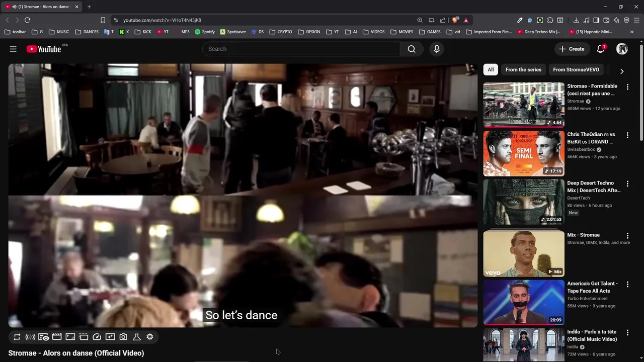The width and height of the screenshot is (644, 362).
Task: Click the cinema clapperboard icon under the player
Action: point(57,337)
